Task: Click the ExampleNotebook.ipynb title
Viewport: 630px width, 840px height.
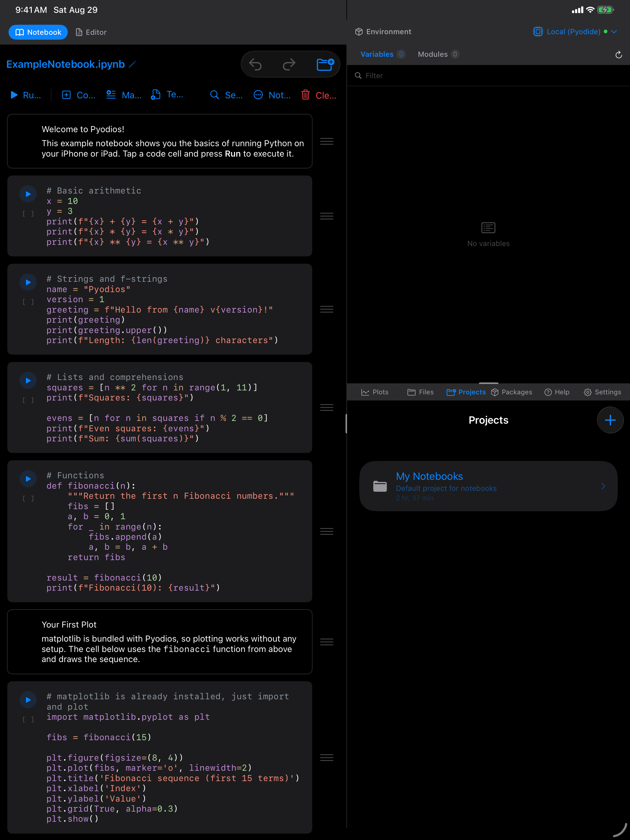Action: (65, 65)
